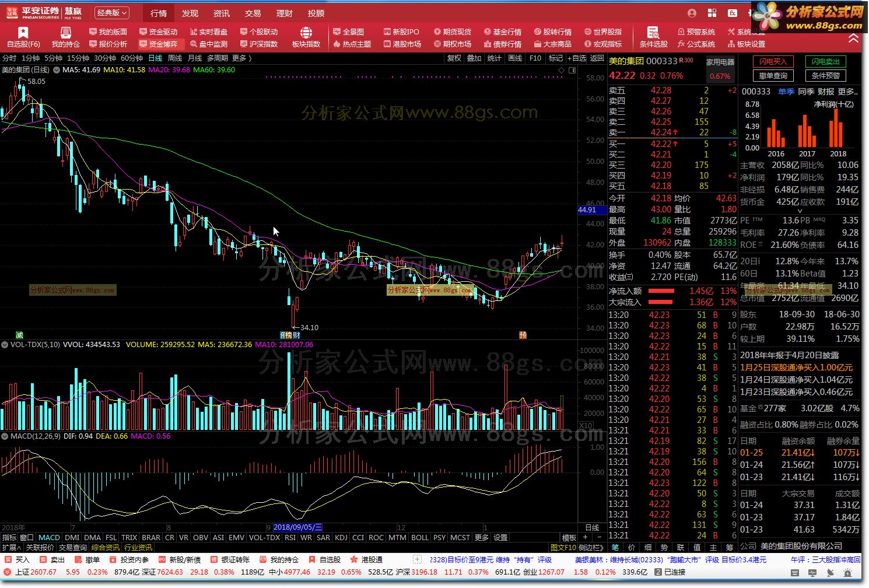Switch to the 资讯 main tab
Screen dimensions: 869x588
pos(222,13)
